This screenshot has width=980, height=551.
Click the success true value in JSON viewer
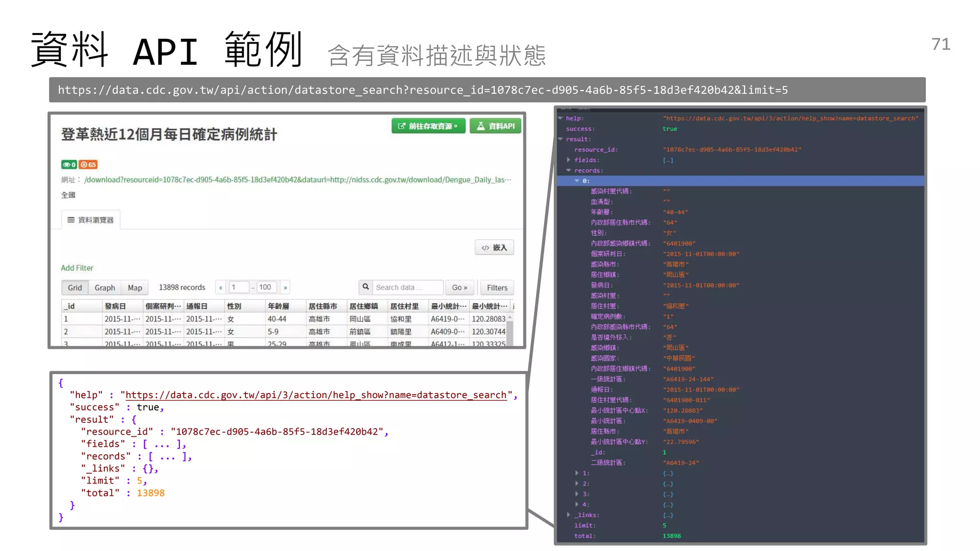point(670,129)
